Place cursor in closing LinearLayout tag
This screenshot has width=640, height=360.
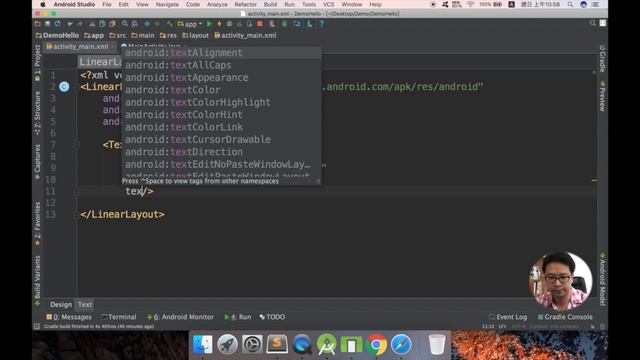[122, 214]
